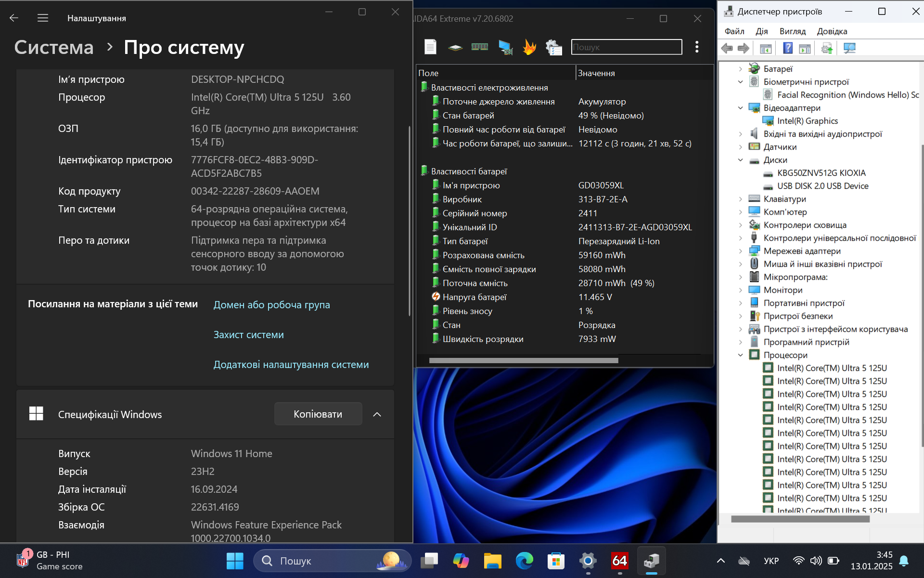Switch to AIDA64 via taskbar icon
924x578 pixels.
pos(619,561)
